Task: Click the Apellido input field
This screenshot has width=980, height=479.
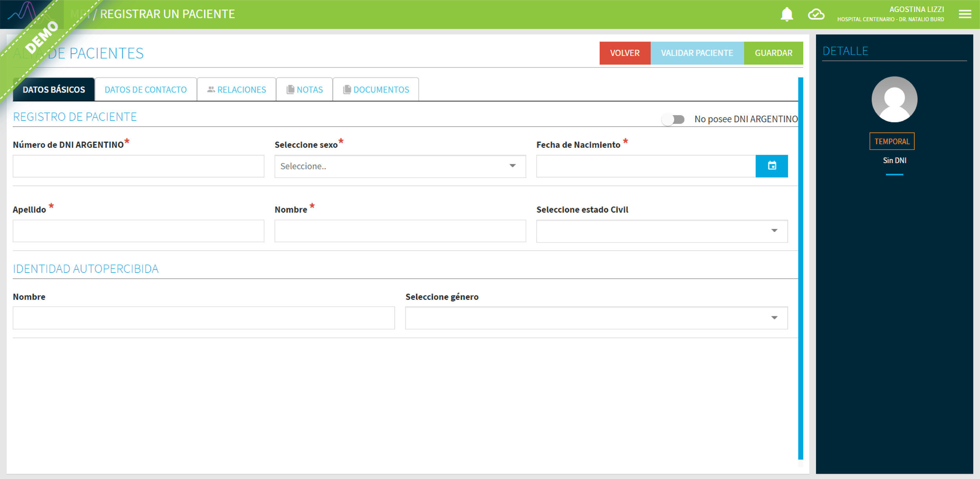Action: [x=138, y=231]
